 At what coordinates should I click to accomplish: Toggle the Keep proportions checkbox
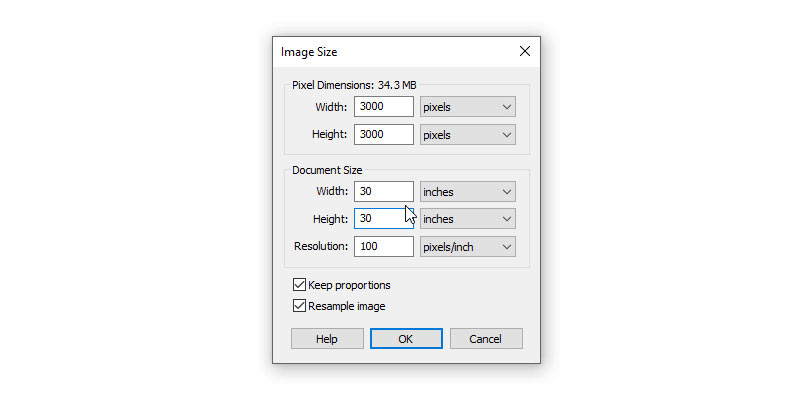click(x=299, y=285)
